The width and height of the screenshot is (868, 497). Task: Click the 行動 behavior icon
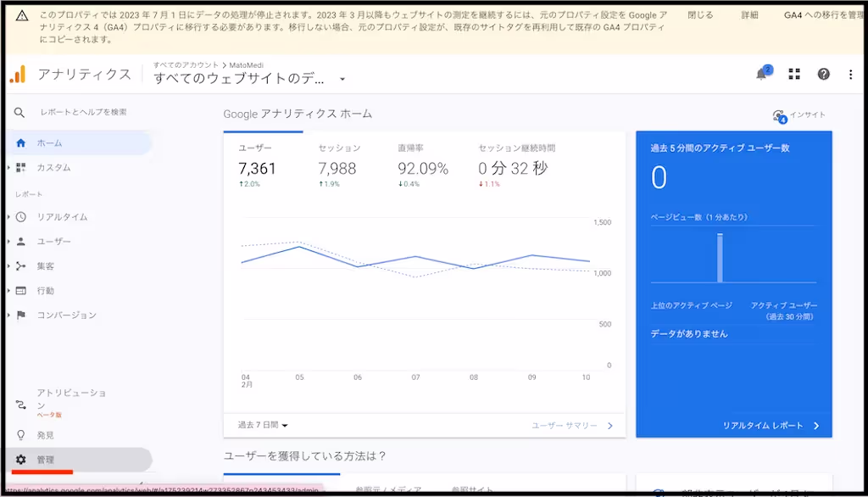click(x=21, y=290)
